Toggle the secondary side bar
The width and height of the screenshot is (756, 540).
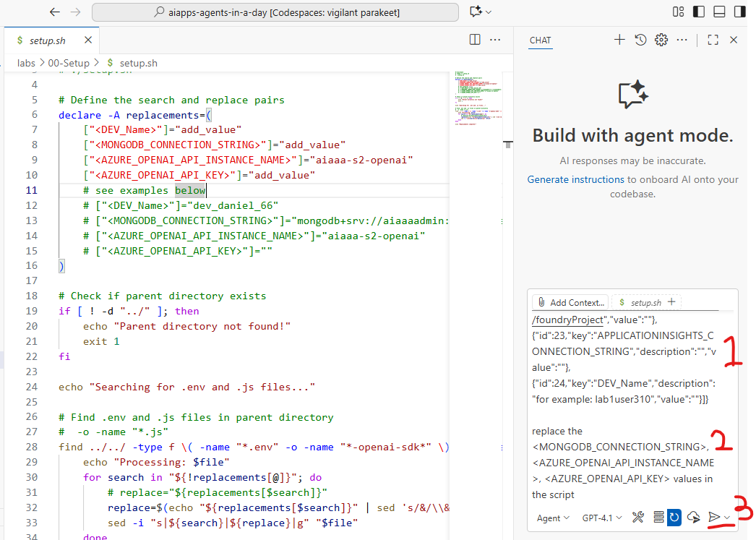(739, 12)
